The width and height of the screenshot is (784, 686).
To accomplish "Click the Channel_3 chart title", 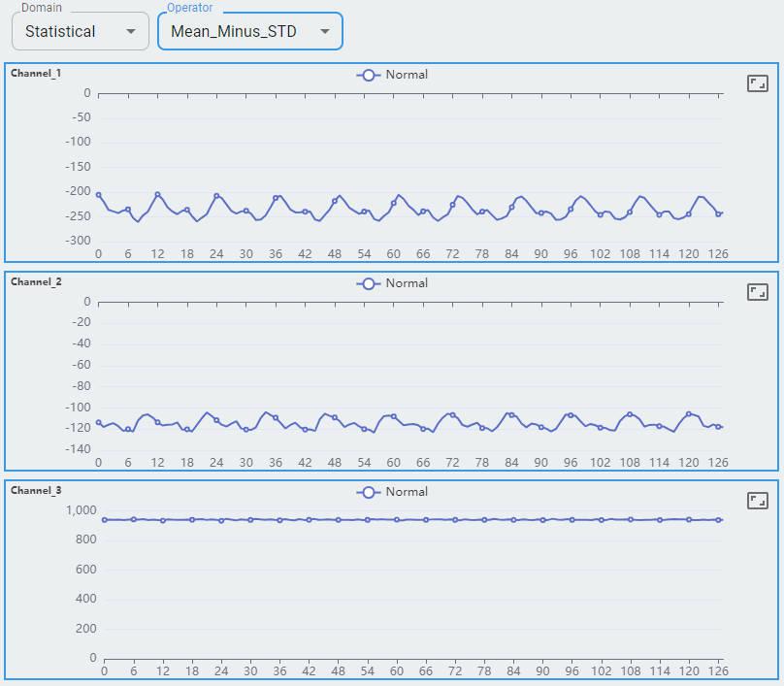I will click(x=36, y=490).
